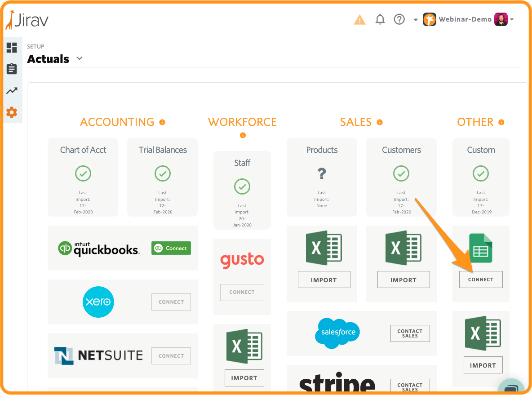532x395 pixels.
Task: Click the Jirav giraffe logo
Action: pos(27,20)
